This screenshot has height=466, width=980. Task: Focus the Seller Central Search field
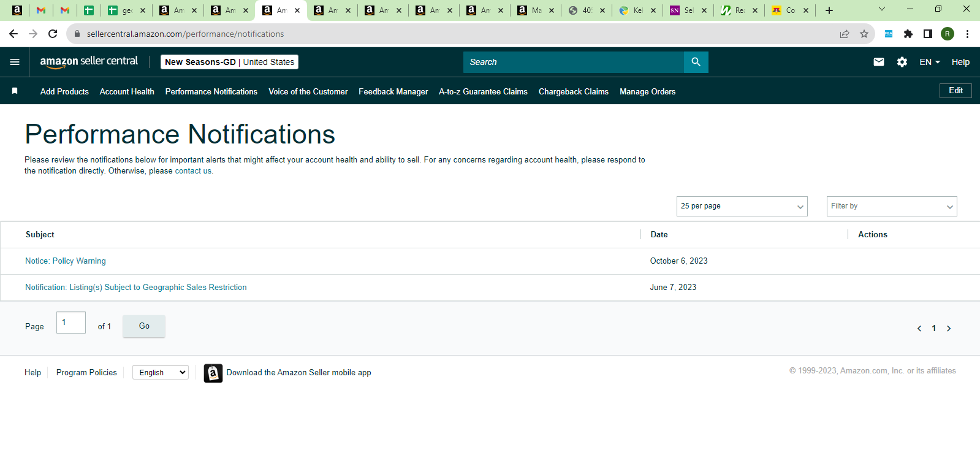(574, 62)
